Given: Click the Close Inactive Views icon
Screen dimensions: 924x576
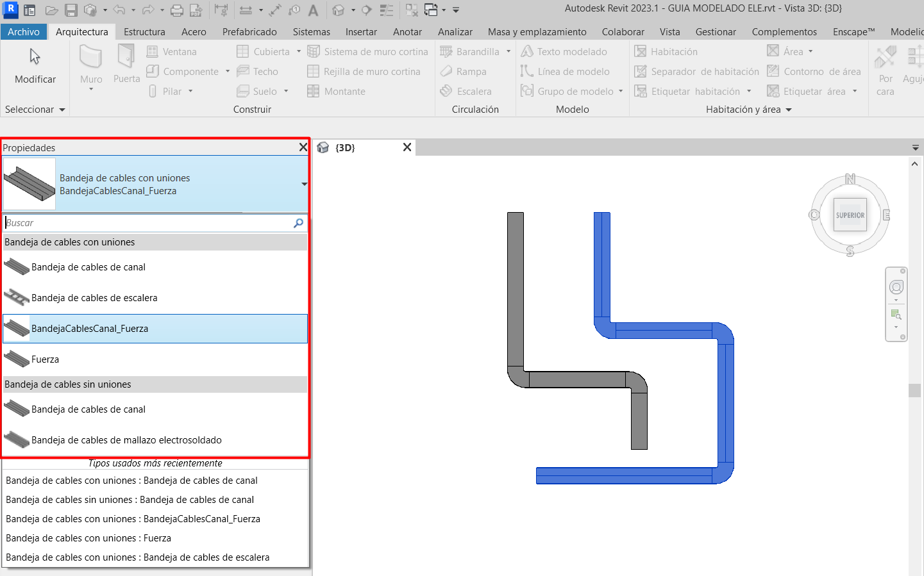Looking at the screenshot, I should click(x=412, y=10).
